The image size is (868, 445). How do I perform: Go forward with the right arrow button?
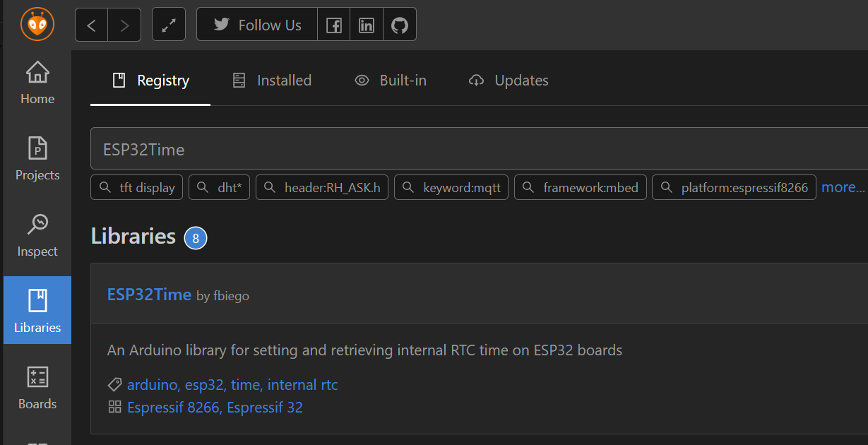pos(124,25)
